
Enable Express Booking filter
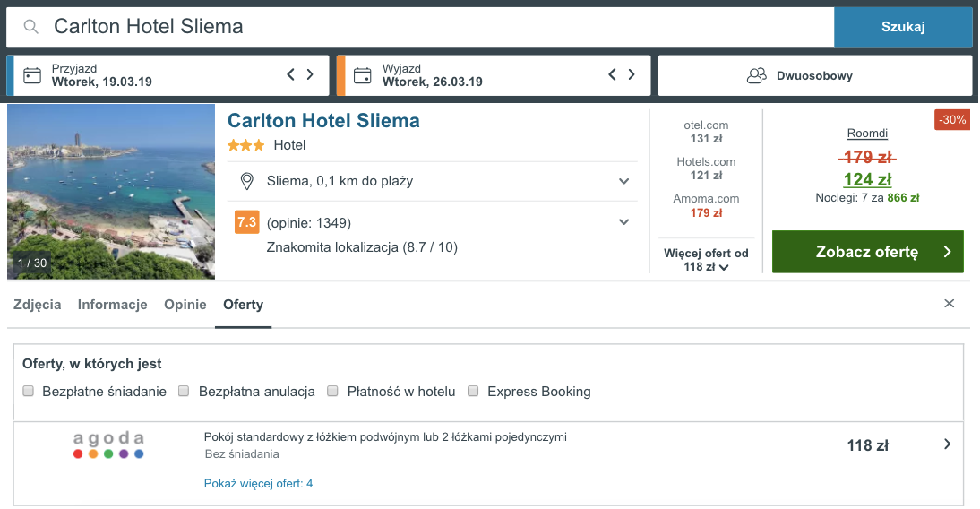tap(473, 391)
